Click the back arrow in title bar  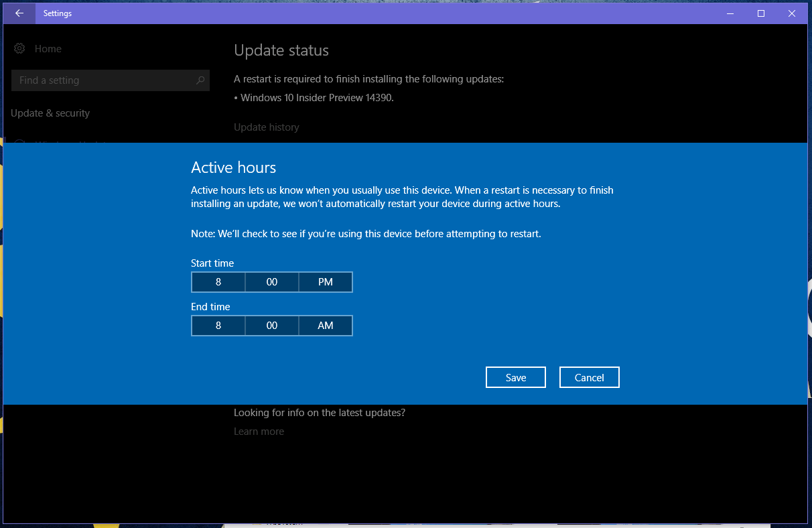click(19, 13)
